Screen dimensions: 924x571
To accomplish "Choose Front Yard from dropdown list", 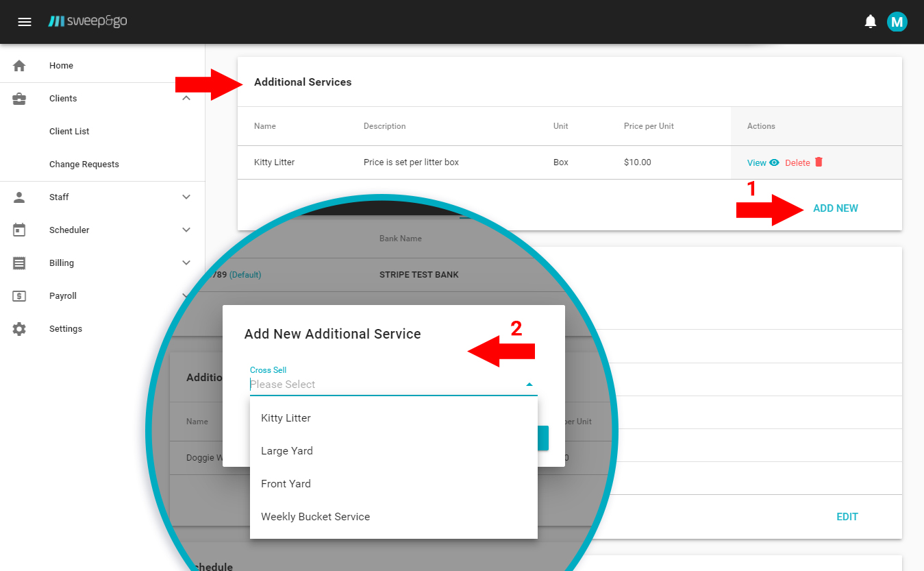I will (394, 484).
